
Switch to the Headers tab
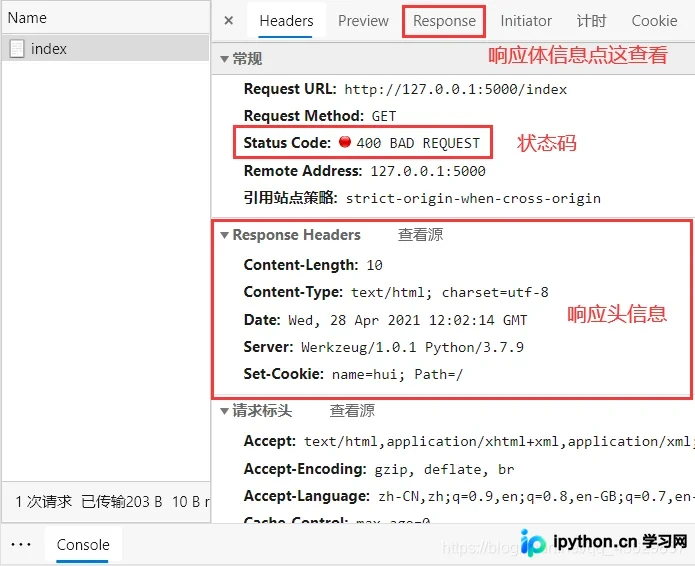[x=286, y=21]
